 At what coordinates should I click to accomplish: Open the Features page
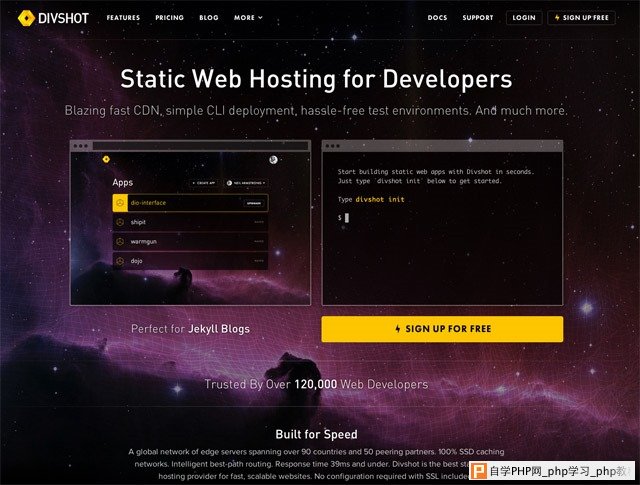(123, 18)
